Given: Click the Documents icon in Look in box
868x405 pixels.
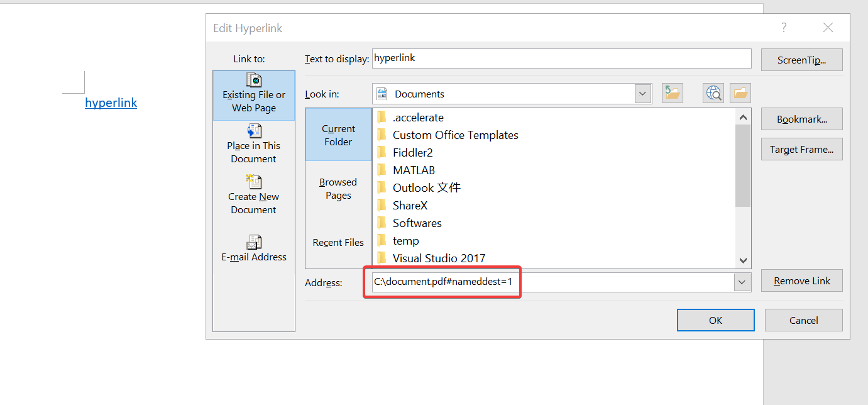Looking at the screenshot, I should click(382, 94).
